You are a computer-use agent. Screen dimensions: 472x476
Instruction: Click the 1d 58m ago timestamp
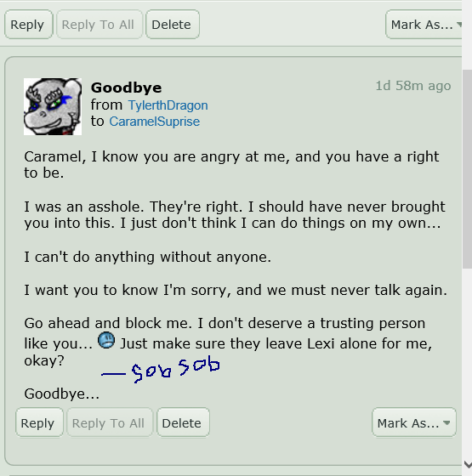[413, 86]
